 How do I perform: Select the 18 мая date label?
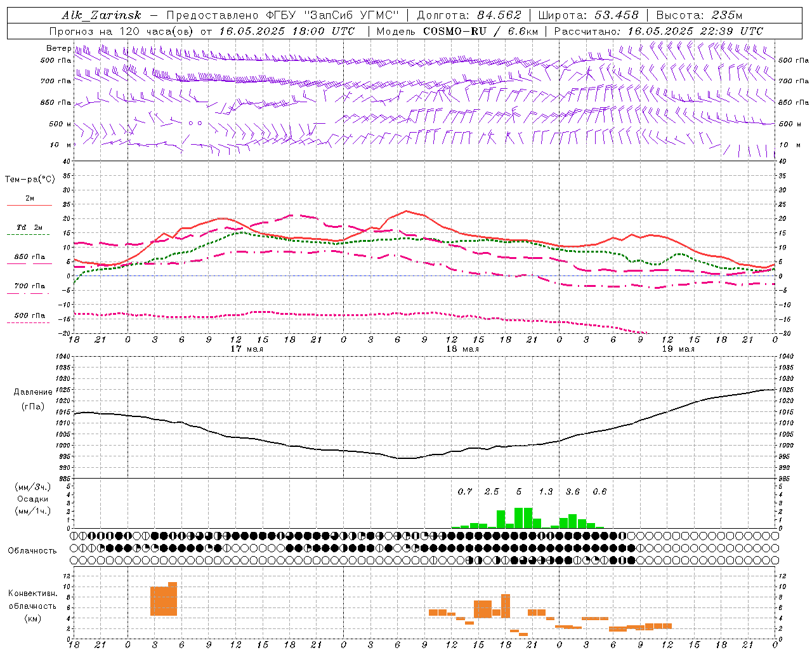462,349
